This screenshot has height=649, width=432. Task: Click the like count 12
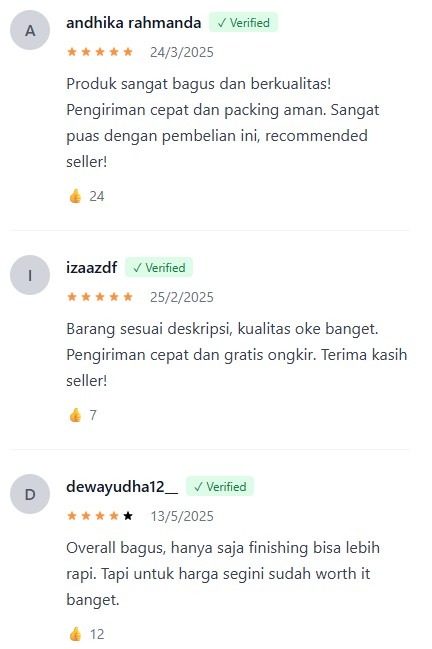pos(97,634)
